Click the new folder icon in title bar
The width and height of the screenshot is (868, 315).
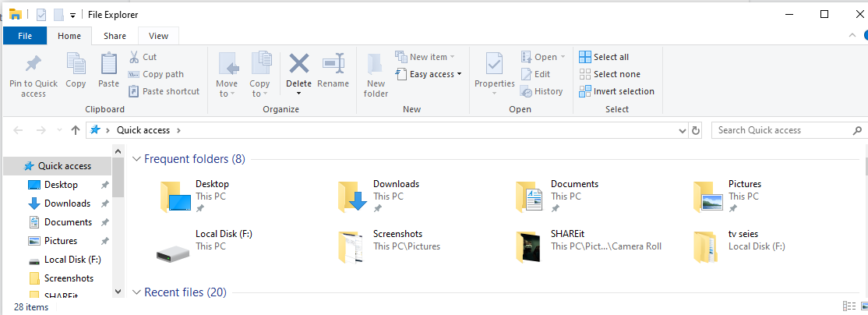(58, 14)
